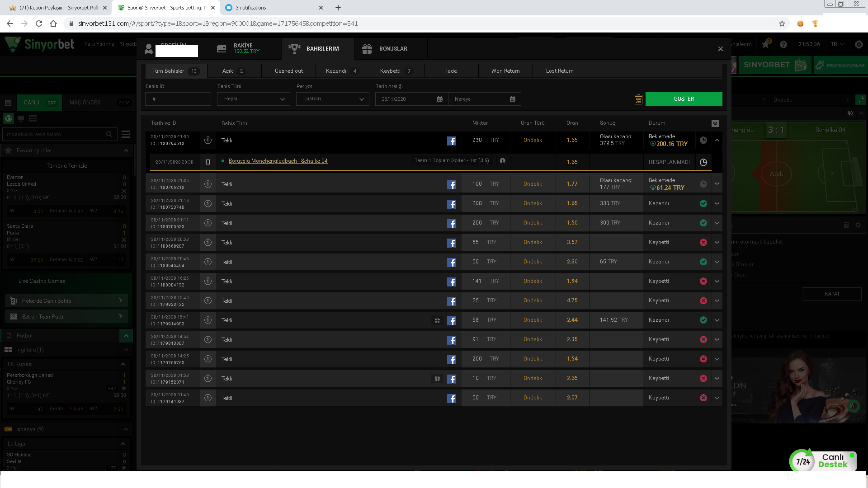Share bet 1180794613 on Facebook
This screenshot has height=488, width=868.
pos(452,141)
